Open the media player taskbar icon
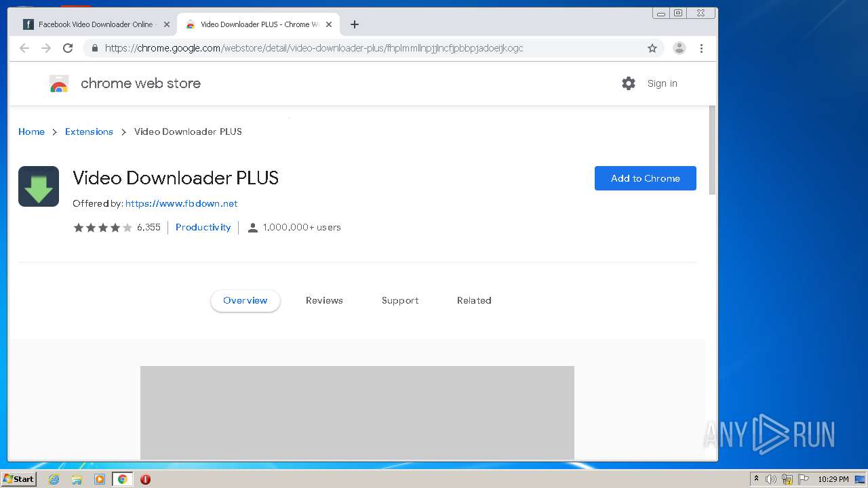The width and height of the screenshot is (868, 488). 100,479
